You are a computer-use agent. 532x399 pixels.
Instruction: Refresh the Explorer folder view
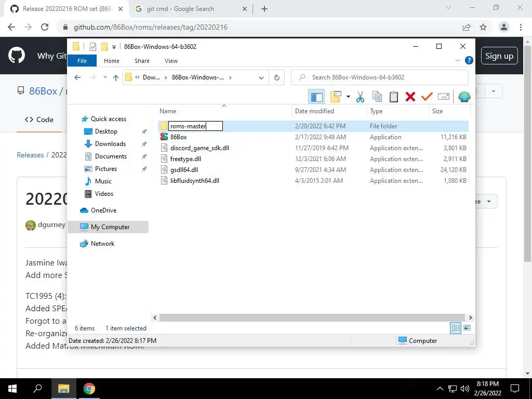click(277, 78)
